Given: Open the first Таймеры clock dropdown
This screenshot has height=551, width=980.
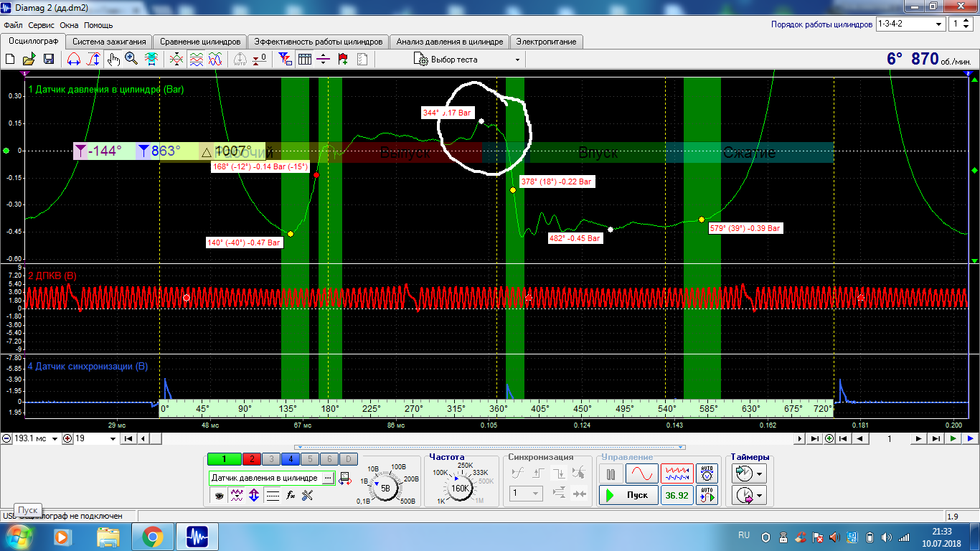Looking at the screenshot, I should (x=748, y=474).
